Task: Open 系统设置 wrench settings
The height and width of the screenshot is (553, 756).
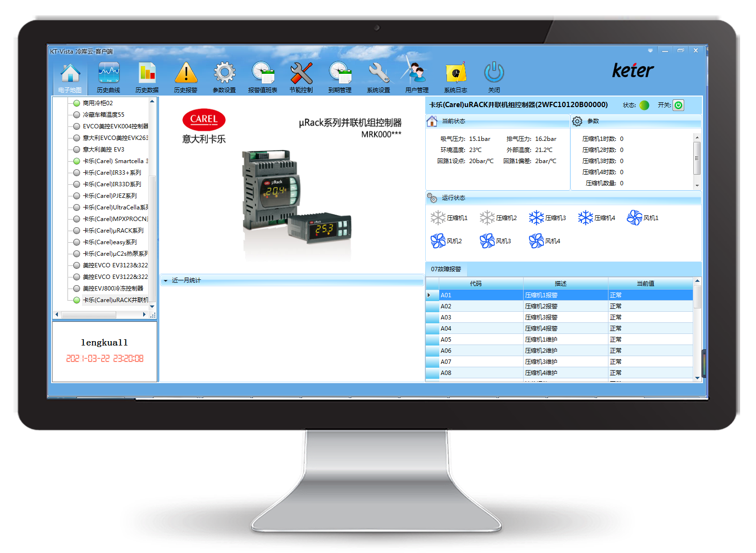Action: coord(378,77)
